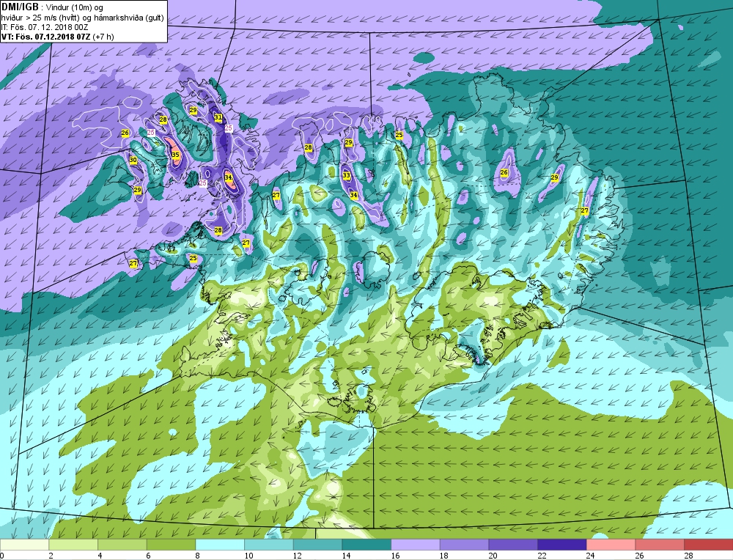Viewport: 733px width, 560px height.
Task: Select the 14–16 m/s dark teal colour segment
Action: pos(366,545)
